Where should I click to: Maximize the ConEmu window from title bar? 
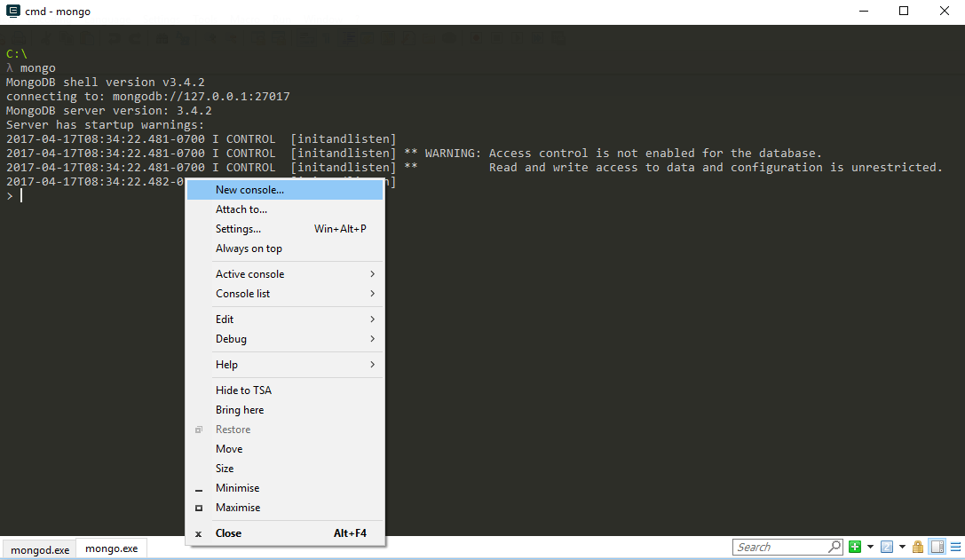coord(904,11)
